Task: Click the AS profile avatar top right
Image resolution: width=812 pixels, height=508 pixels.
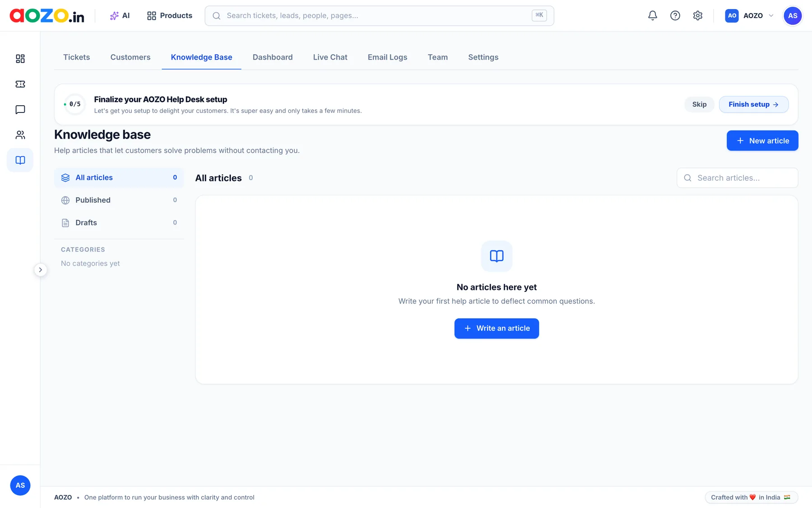Action: tap(793, 16)
